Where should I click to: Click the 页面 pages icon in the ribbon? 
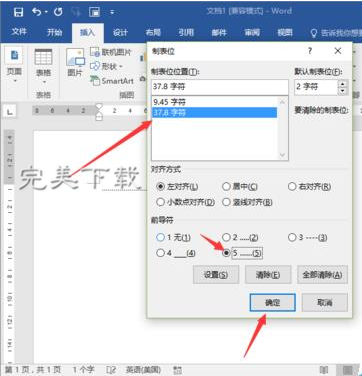tap(14, 55)
